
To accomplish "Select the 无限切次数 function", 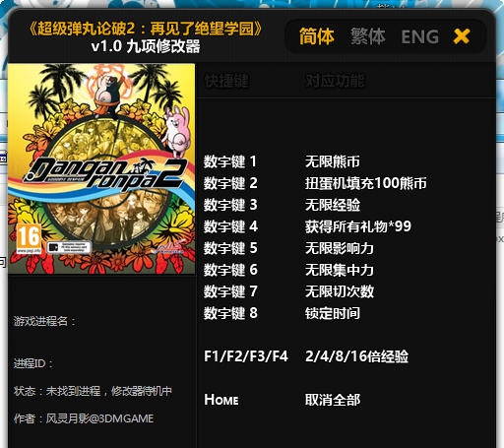I will pyautogui.click(x=340, y=291).
